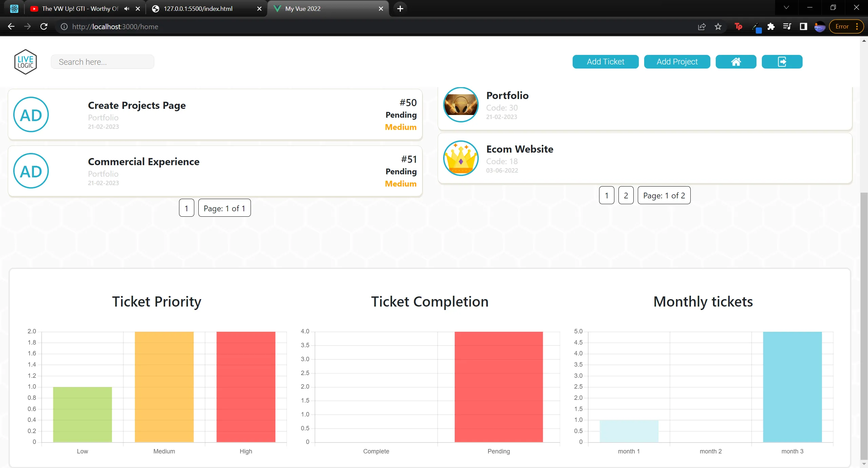Go to page 2 of projects
The width and height of the screenshot is (868, 468).
626,195
